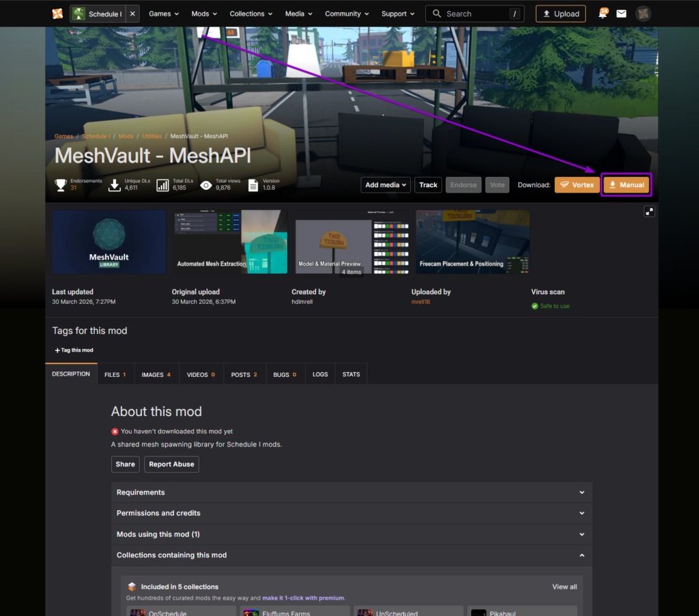The height and width of the screenshot is (616, 699).
Task: Switch to the Videos tab
Action: coord(201,374)
